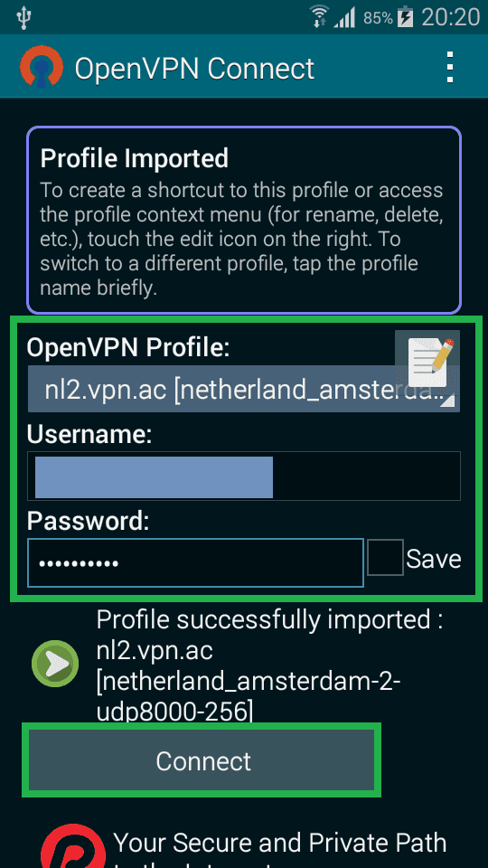Screen dimensions: 488x868
Task: Tap the green arrow status icon
Action: (x=55, y=663)
